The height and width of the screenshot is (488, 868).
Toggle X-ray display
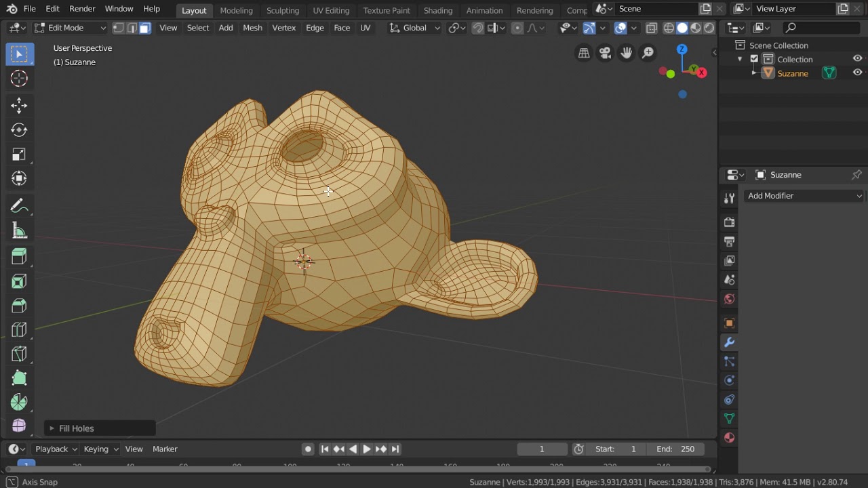coord(652,28)
